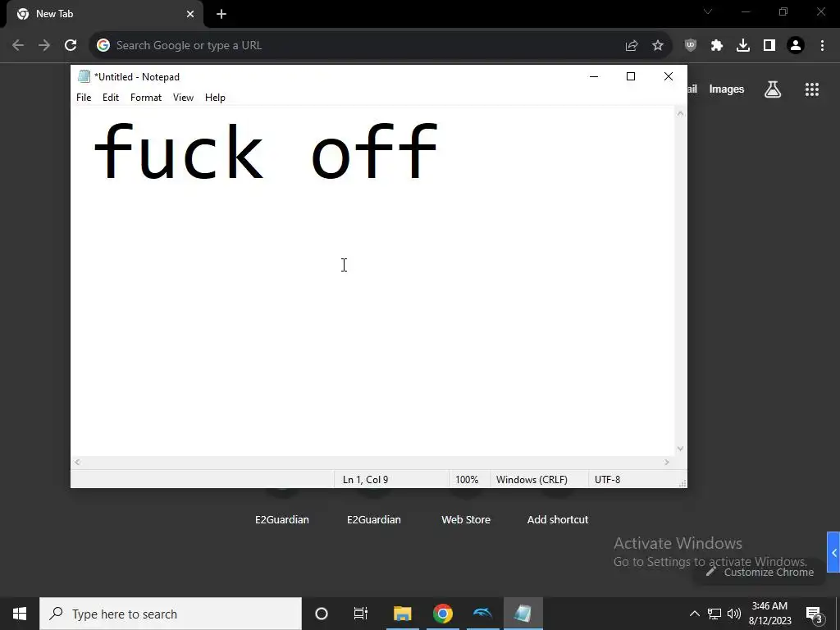Open File Explorer from the taskbar

click(402, 614)
